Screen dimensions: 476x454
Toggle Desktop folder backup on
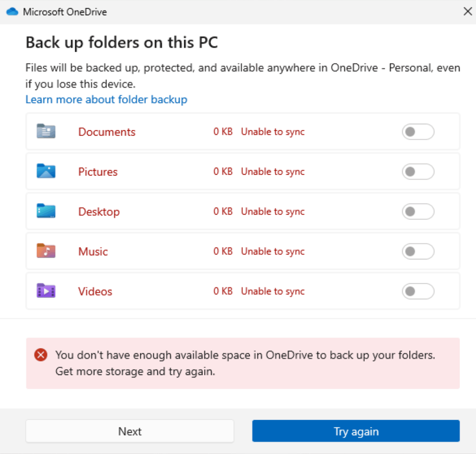tap(417, 211)
